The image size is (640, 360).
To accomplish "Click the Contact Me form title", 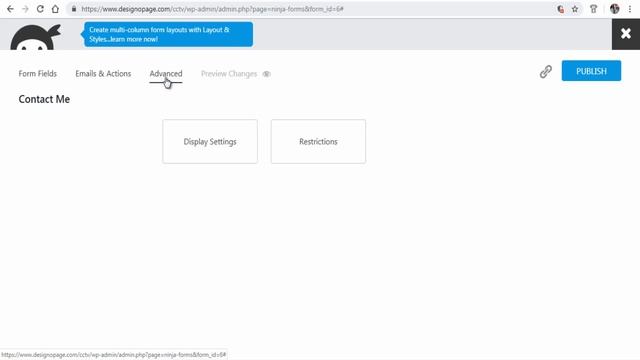I will tap(44, 99).
